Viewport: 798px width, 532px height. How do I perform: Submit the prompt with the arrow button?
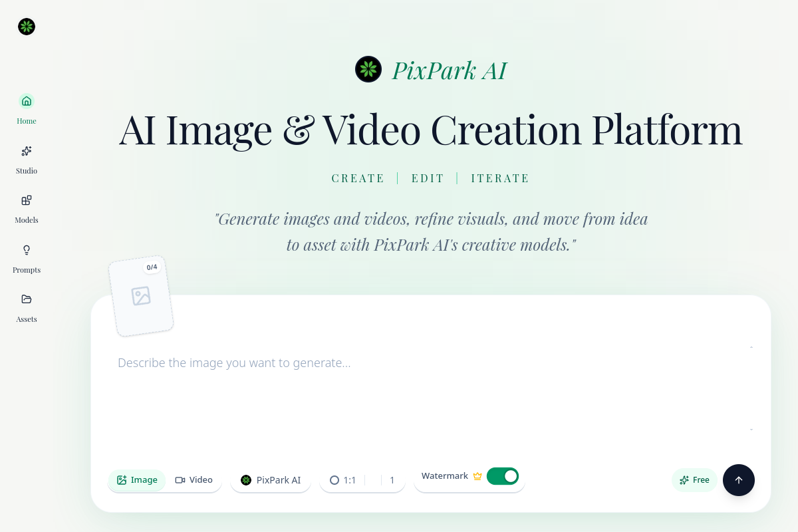[739, 480]
